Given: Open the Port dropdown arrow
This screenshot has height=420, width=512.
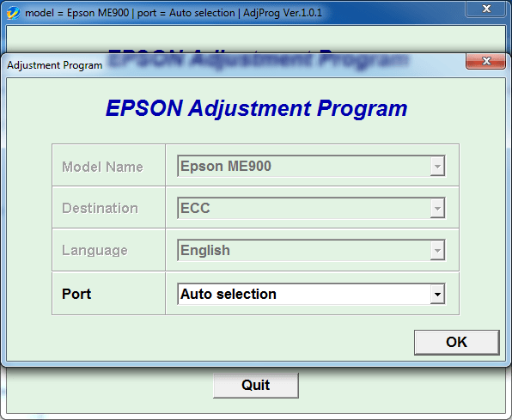Looking at the screenshot, I should click(437, 294).
